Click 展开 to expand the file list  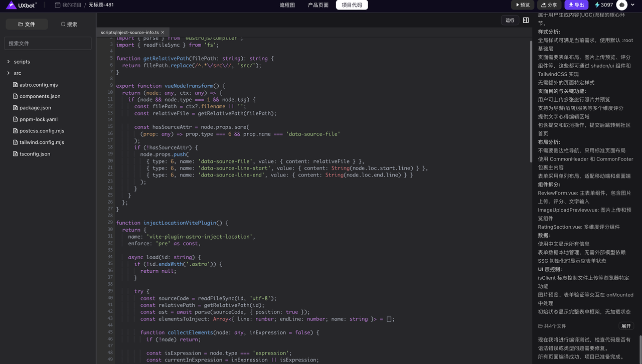point(626,326)
